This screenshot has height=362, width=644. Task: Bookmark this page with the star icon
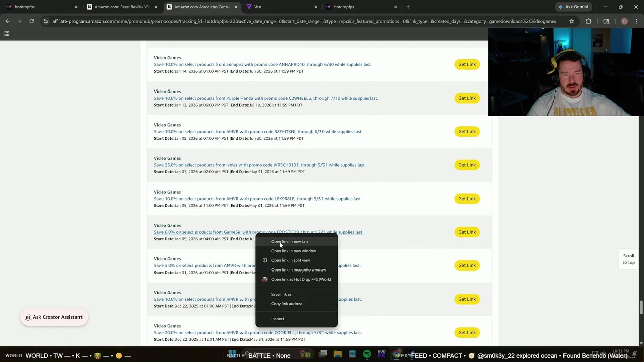pyautogui.click(x=572, y=21)
